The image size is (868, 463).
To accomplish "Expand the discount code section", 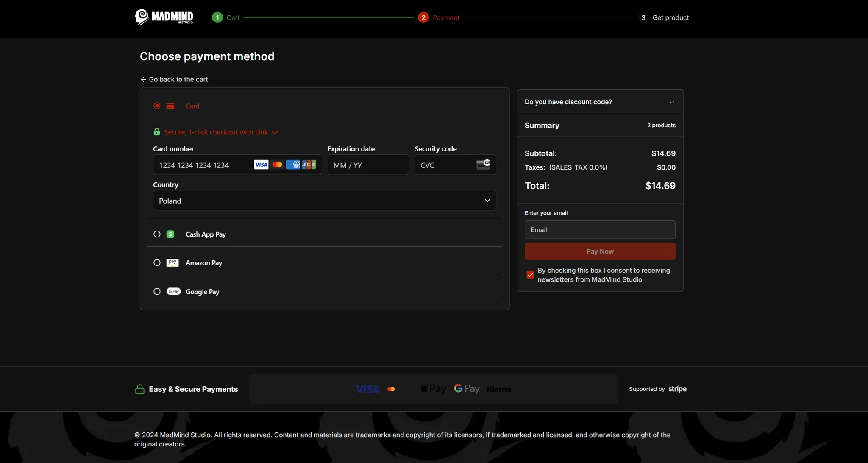I will [600, 102].
